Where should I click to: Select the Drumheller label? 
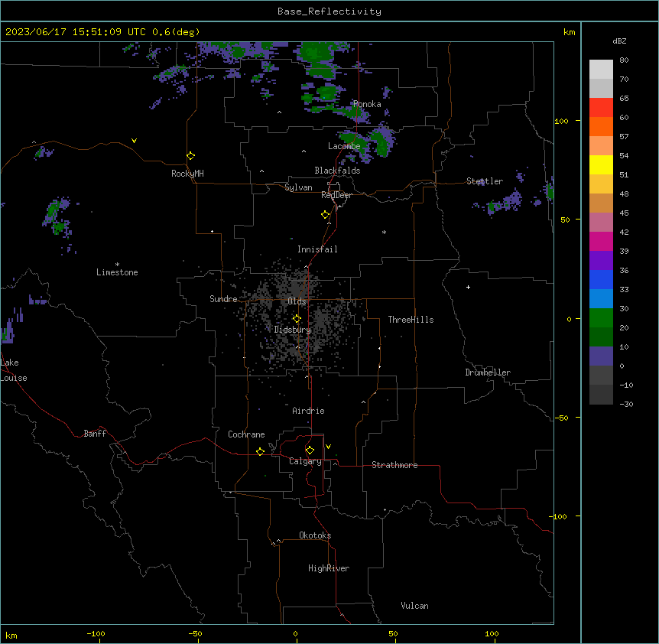click(488, 372)
